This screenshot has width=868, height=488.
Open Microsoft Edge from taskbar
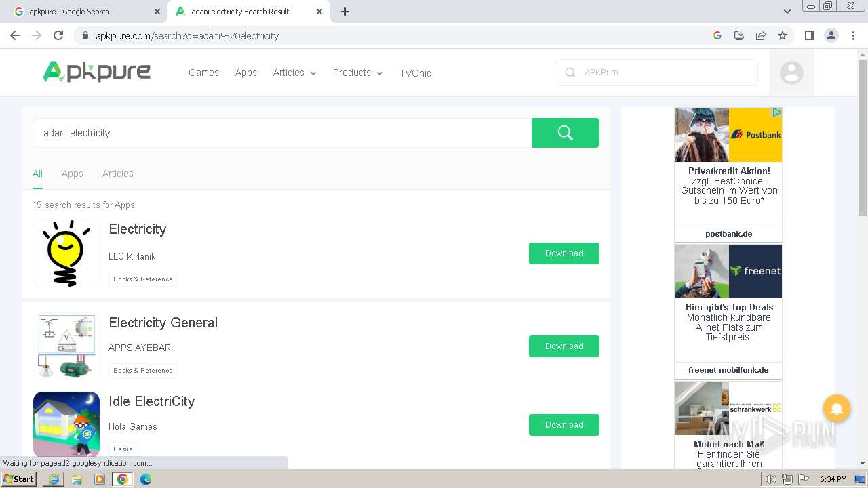point(146,479)
